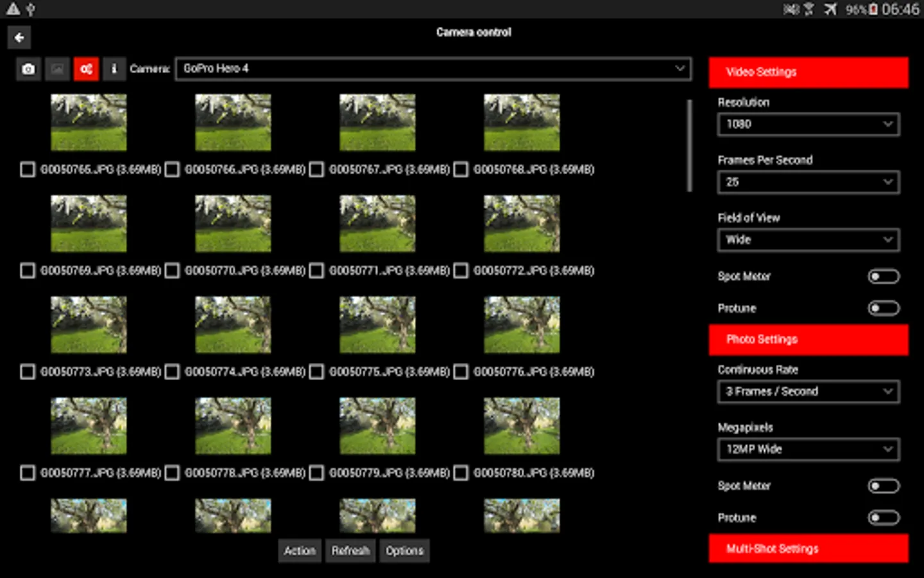Open the G0050777.JPG thumbnail
Screen dimensions: 924x578
(89, 426)
